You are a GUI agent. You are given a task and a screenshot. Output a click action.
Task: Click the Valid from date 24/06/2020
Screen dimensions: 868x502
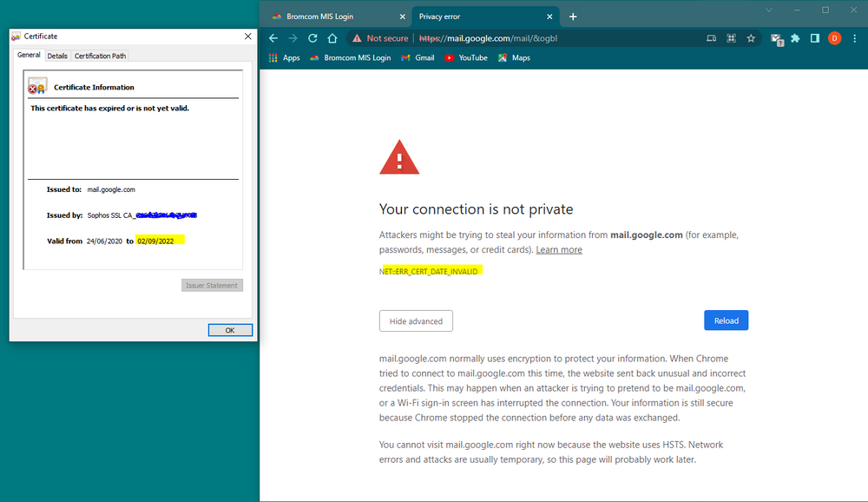tap(104, 241)
